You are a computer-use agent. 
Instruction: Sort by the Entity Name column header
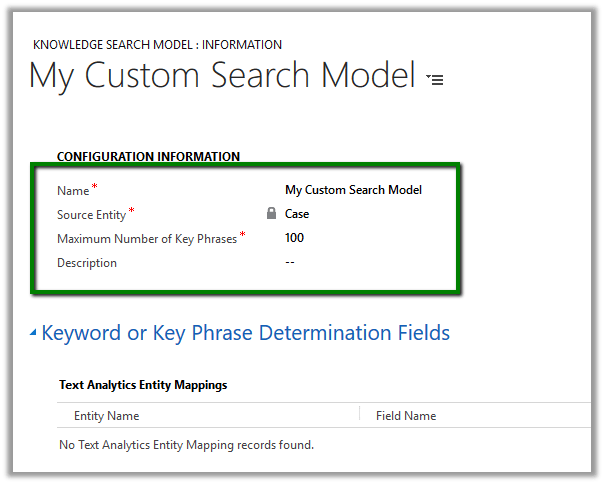pos(106,416)
